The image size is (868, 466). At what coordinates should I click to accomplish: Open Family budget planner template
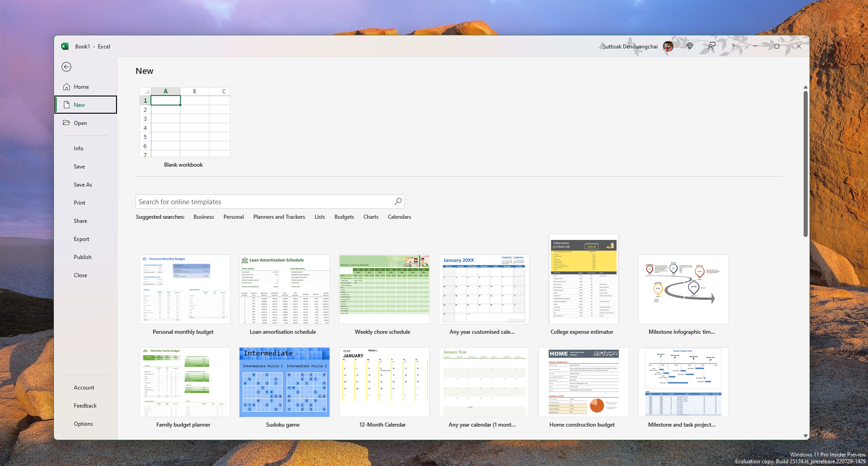(x=185, y=382)
